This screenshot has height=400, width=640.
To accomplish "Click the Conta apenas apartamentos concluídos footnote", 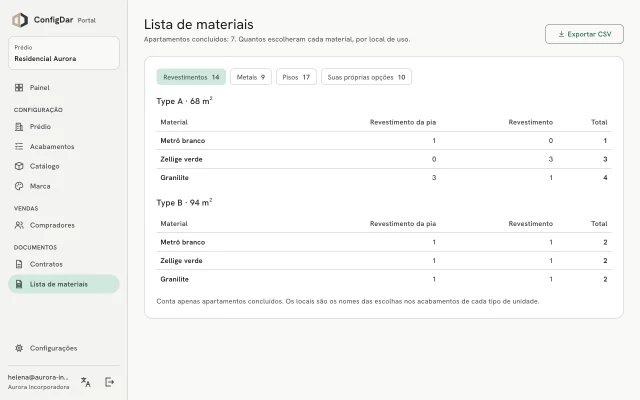I will point(348,302).
